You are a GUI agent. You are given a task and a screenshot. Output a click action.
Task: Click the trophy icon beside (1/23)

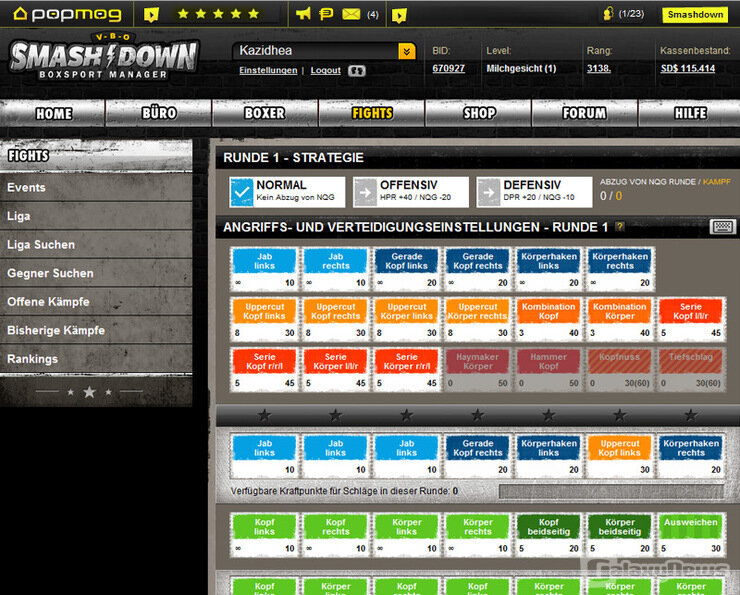[607, 14]
